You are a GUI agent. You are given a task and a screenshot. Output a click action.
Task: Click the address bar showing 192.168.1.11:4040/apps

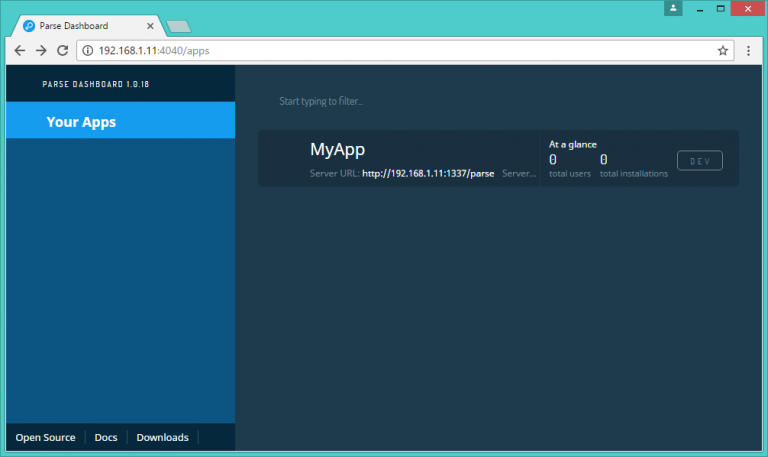coord(400,50)
